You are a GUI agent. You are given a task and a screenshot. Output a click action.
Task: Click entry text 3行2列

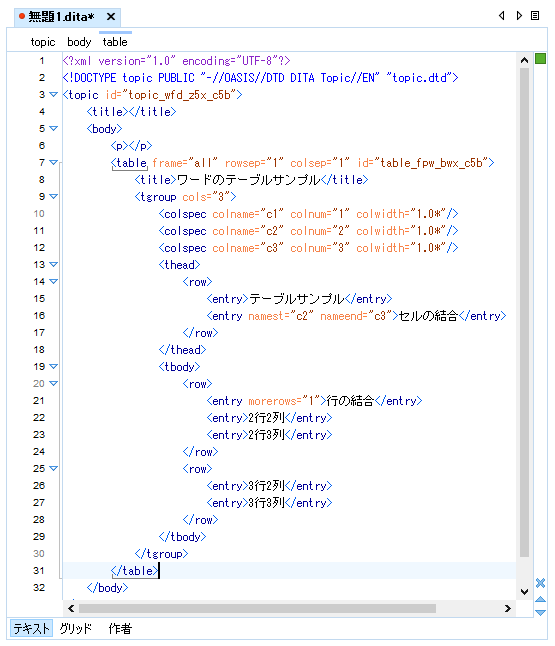(x=267, y=486)
